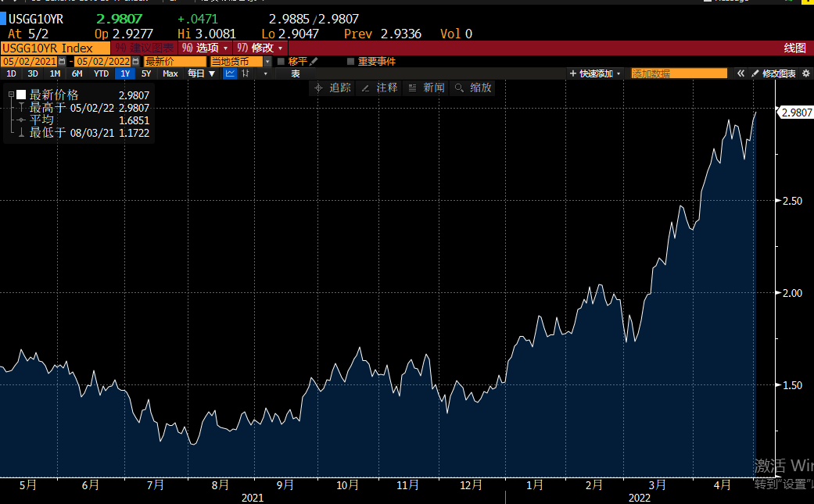814x504 pixels.
Task: Open calendar picker for start date 05/02/2021
Action: (x=62, y=61)
